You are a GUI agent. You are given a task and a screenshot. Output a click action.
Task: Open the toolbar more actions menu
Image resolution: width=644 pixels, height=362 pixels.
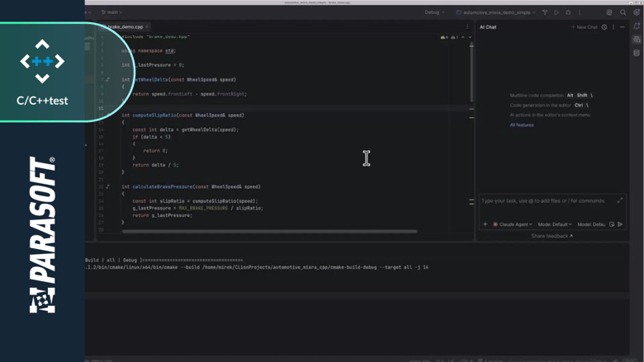click(580, 12)
